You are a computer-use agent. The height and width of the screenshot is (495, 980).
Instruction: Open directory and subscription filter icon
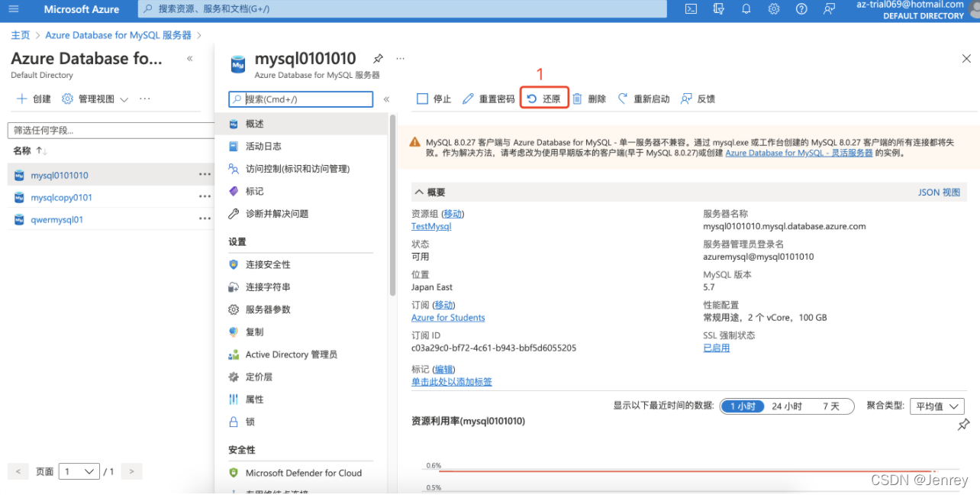[x=718, y=9]
